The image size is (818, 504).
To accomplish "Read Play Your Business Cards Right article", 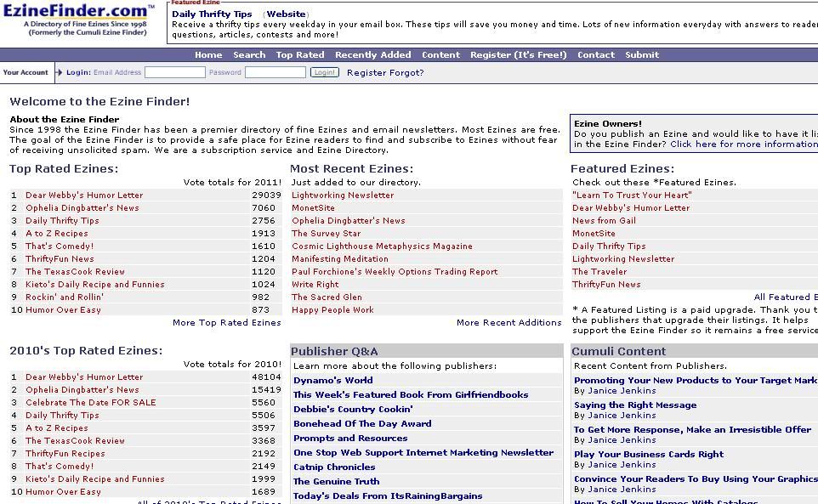I will click(x=649, y=454).
